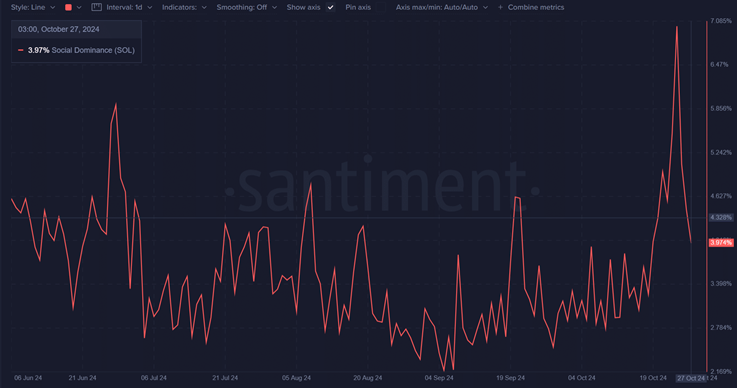Click the 4.328% crosshair axis label
737x388 pixels.
point(721,218)
